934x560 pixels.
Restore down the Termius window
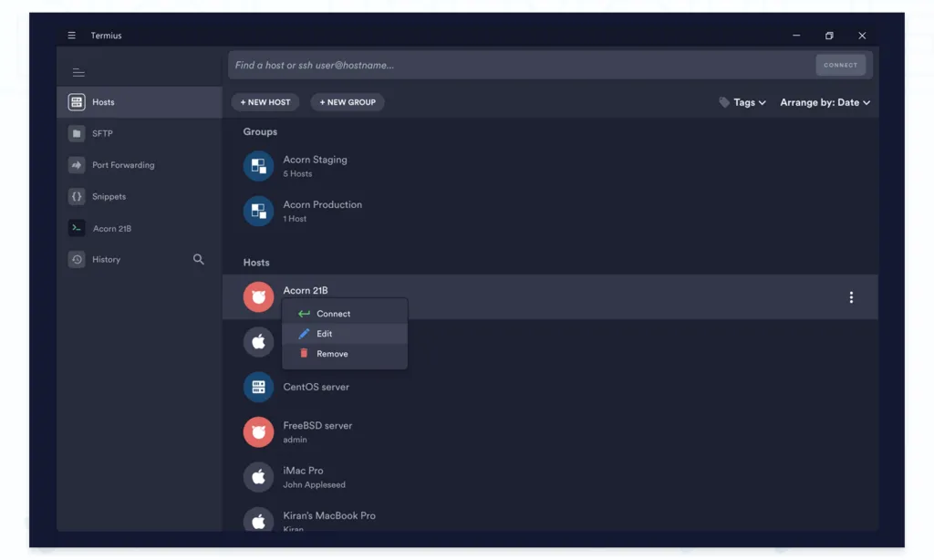[x=829, y=36]
